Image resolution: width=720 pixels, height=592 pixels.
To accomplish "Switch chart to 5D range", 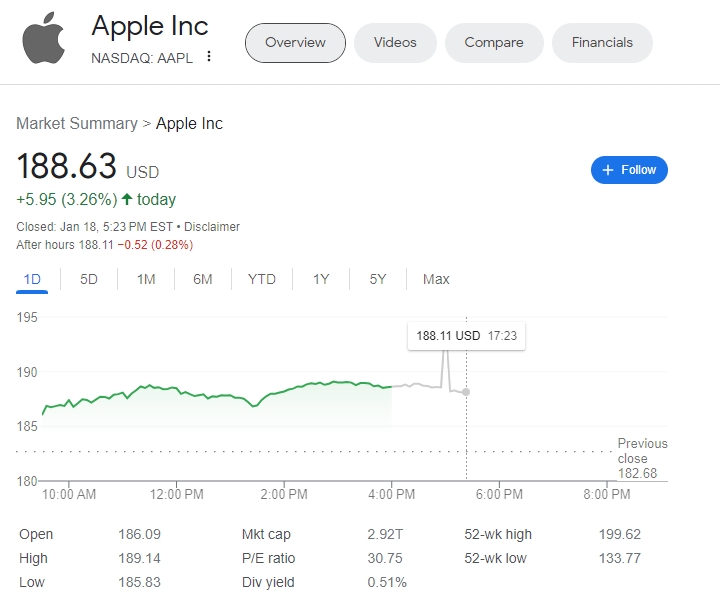I will coord(89,280).
